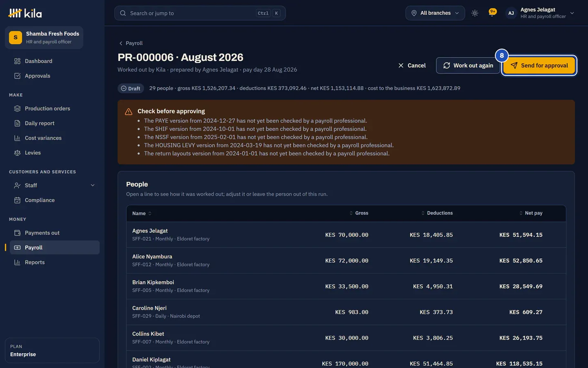Open the Agnes Jelagat account menu chevron
Viewport: 588px width, 368px height.
point(572,13)
